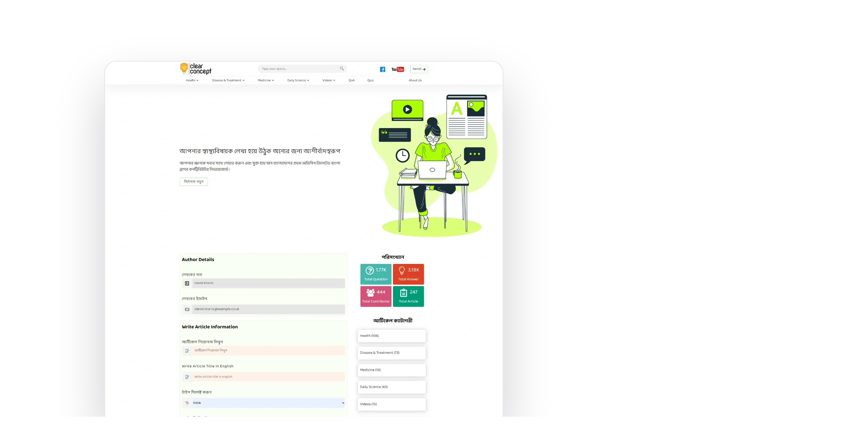Viewport: 868px width, 434px height.
Task: Click the 'Write article title in english' field
Action: tap(268, 377)
